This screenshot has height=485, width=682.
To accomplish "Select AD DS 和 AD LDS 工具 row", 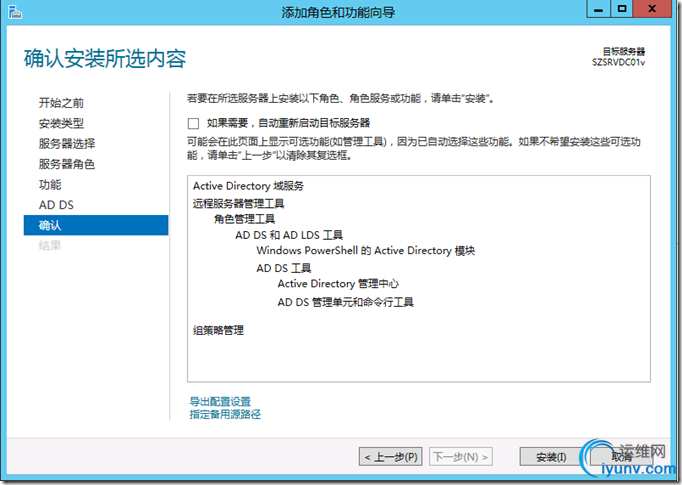I will pyautogui.click(x=289, y=235).
